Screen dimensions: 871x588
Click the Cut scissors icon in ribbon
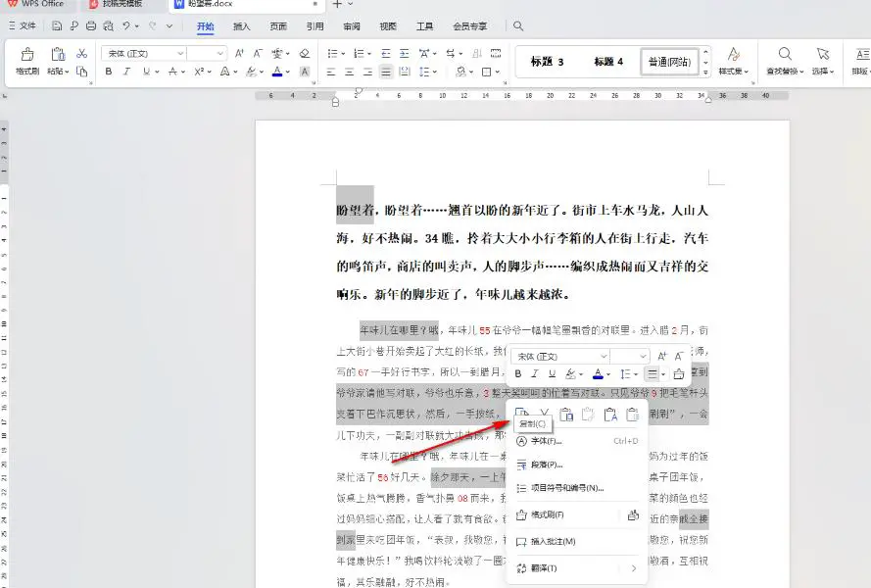82,53
